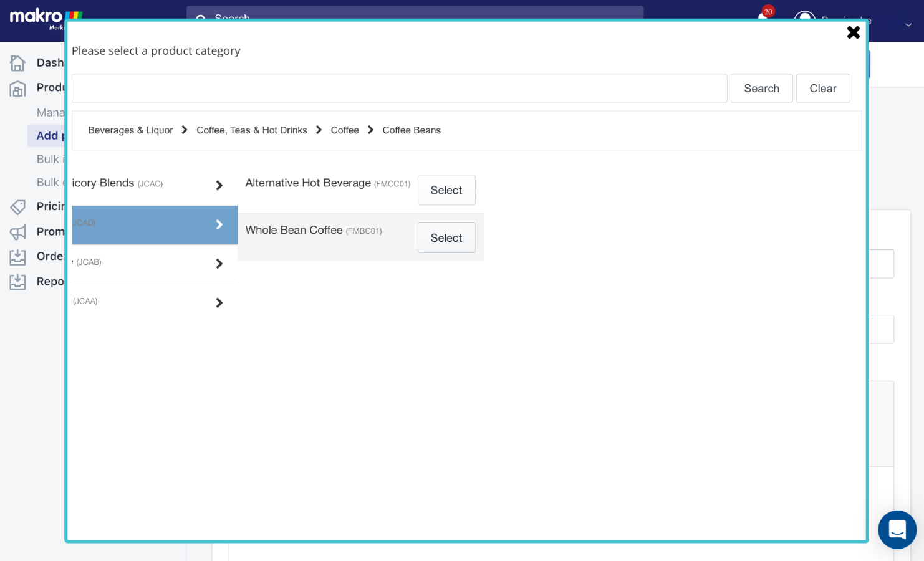
Task: Click the Products building icon in sidebar
Action: pos(18,89)
